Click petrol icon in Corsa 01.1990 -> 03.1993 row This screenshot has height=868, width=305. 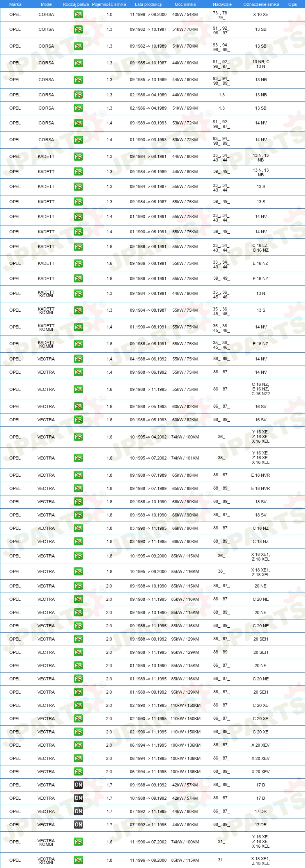pos(78,140)
